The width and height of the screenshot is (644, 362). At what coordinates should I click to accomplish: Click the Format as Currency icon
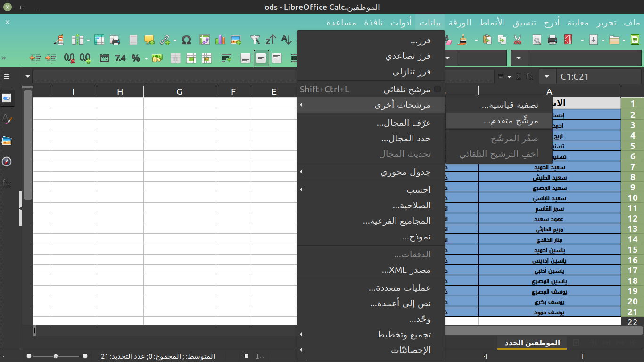157,58
